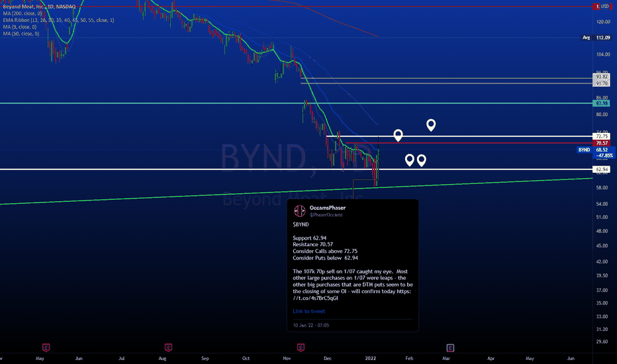This screenshot has height=364, width=617.
Task: Click the @PhaserOccams handle
Action: (326, 215)
